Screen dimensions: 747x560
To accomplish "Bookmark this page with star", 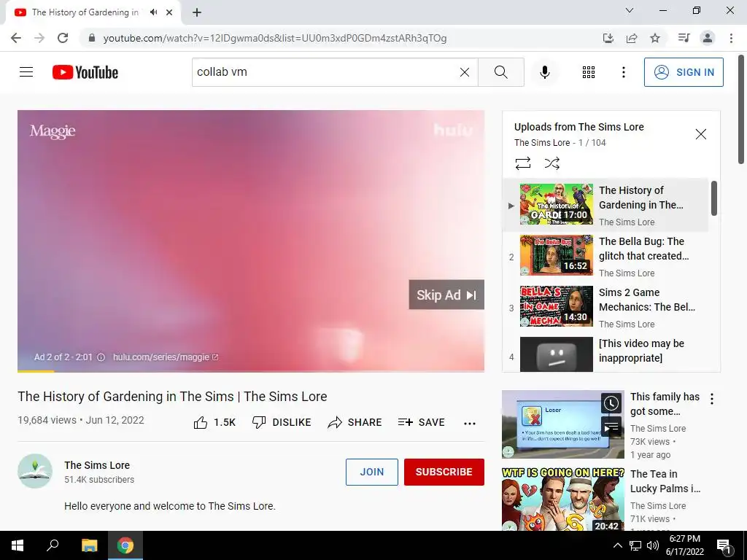I will point(655,38).
